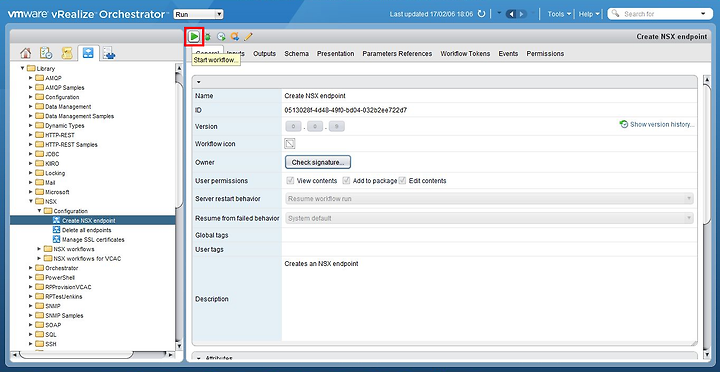Screen dimensions: 720x372
Task: Select the Configuration folder under NSX
Action: coord(71,211)
